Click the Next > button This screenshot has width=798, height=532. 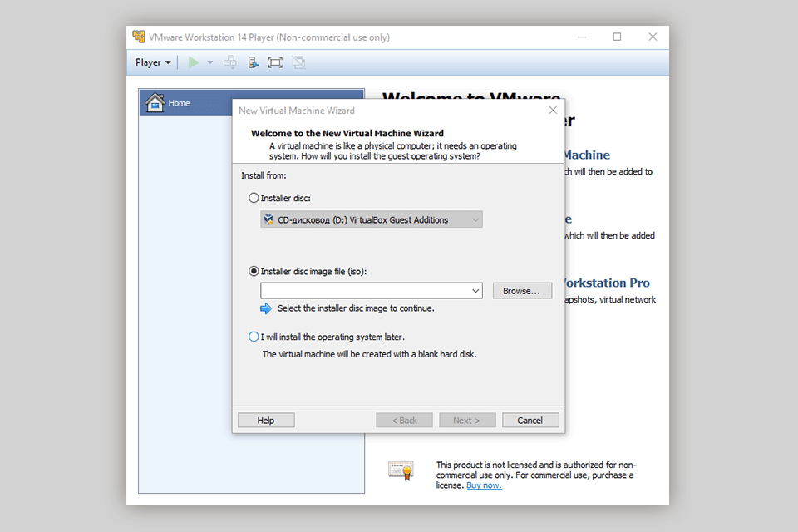[467, 420]
